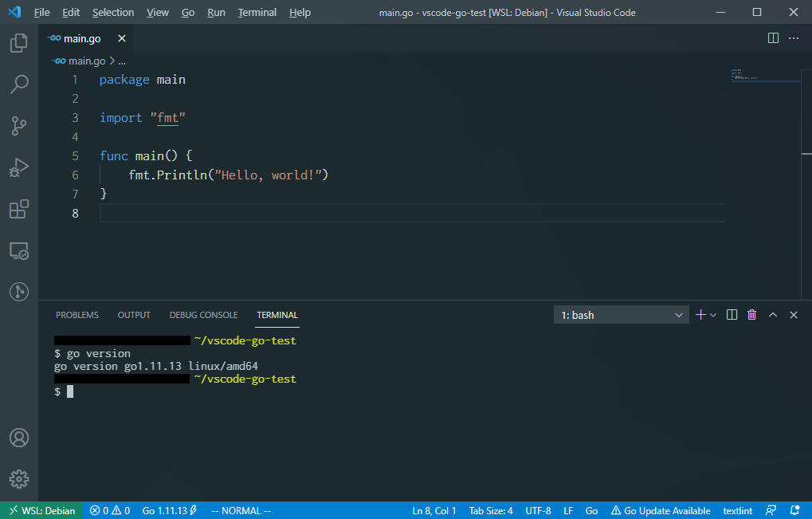Open the Remote Explorer view
This screenshot has height=519, width=812.
pos(18,250)
